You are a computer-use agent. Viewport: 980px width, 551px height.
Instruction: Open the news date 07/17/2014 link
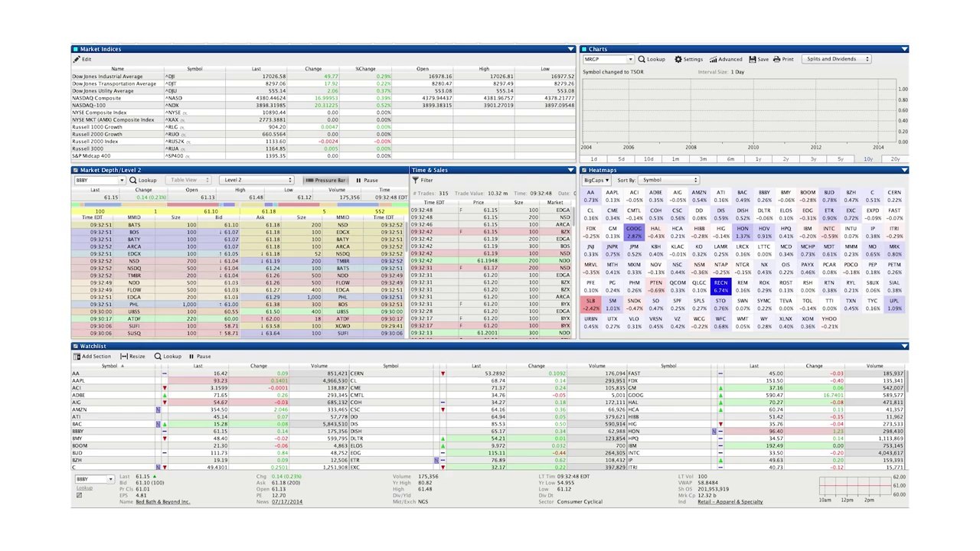(287, 502)
